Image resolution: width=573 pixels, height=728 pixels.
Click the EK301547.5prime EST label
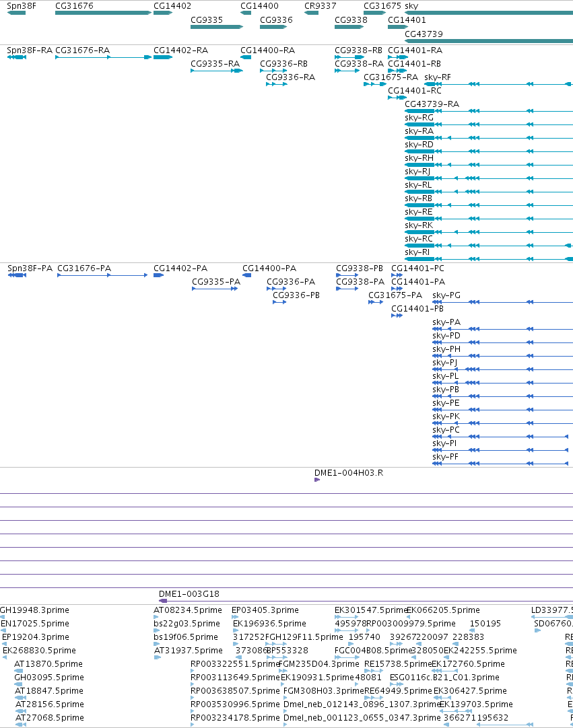click(371, 610)
